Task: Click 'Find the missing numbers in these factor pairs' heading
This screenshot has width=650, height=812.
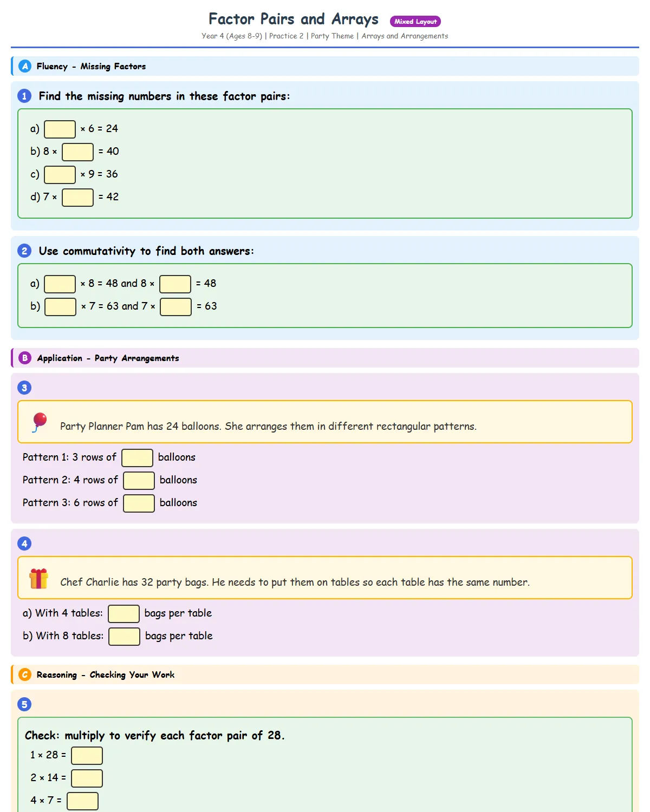Action: coord(164,96)
